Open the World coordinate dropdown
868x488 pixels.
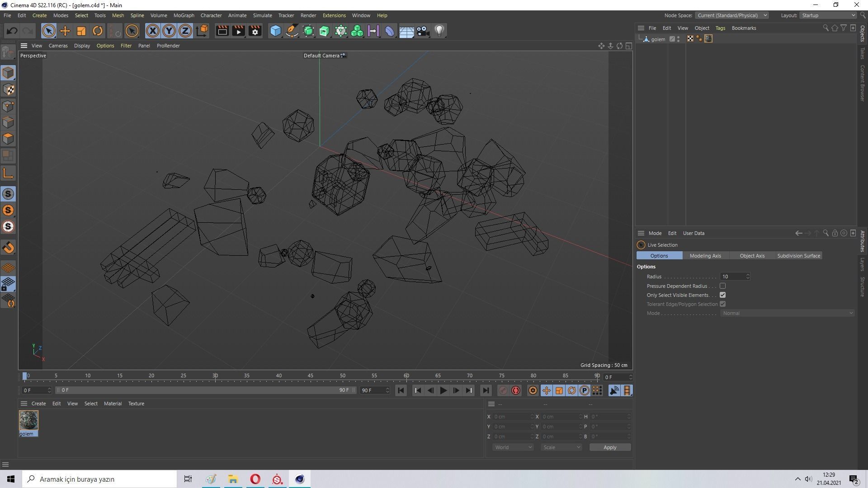pyautogui.click(x=513, y=447)
